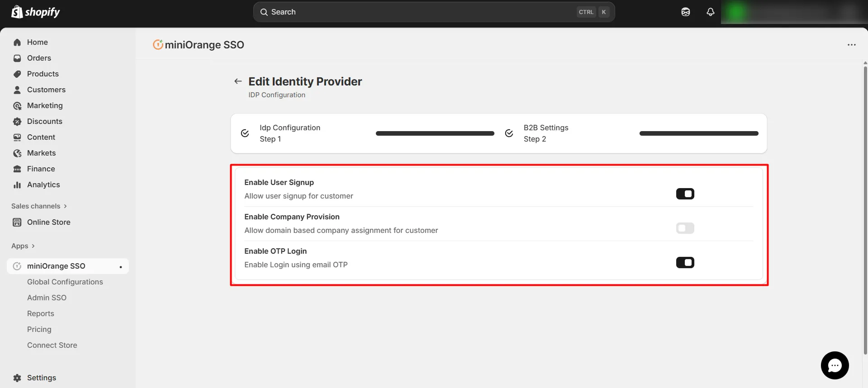The height and width of the screenshot is (388, 868).
Task: Expand the Apps section
Action: pyautogui.click(x=23, y=246)
